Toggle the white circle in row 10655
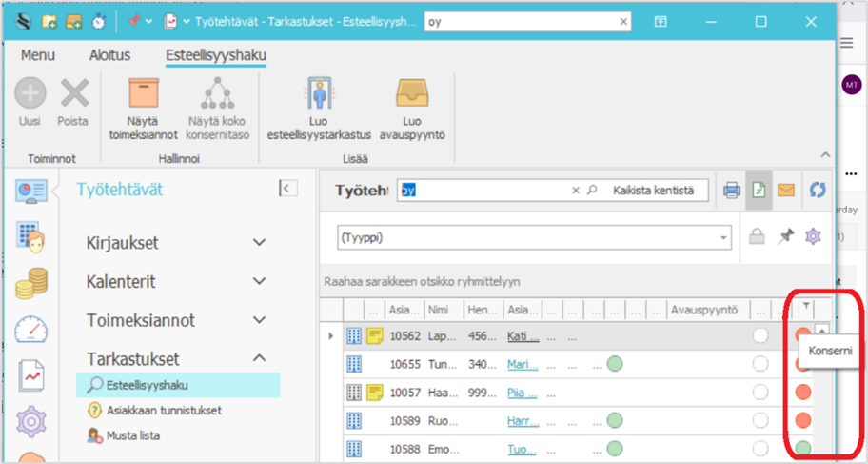The image size is (868, 464). pos(760,363)
